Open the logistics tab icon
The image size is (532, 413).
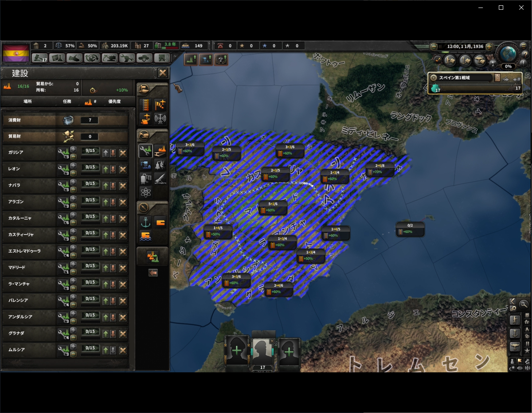point(162,58)
